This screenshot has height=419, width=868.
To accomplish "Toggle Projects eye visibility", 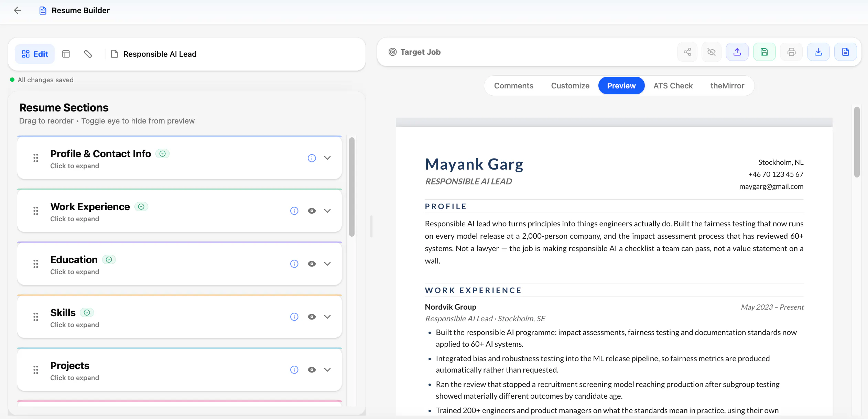I will 312,370.
